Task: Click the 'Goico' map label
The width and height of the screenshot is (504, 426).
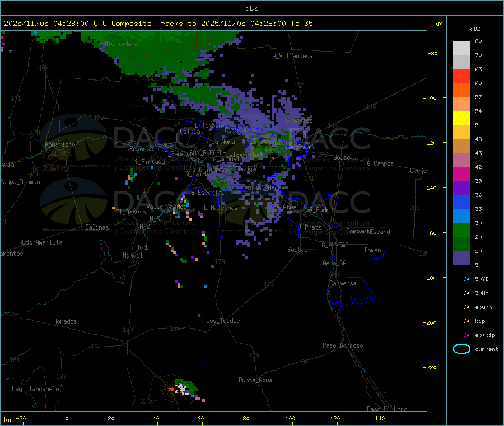Action: pyautogui.click(x=342, y=157)
